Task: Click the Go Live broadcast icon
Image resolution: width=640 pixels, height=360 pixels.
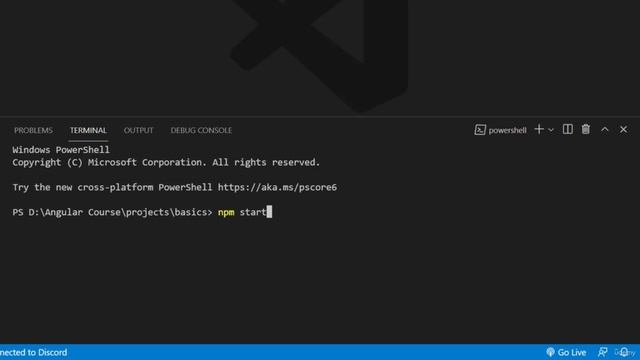Action: (550, 352)
